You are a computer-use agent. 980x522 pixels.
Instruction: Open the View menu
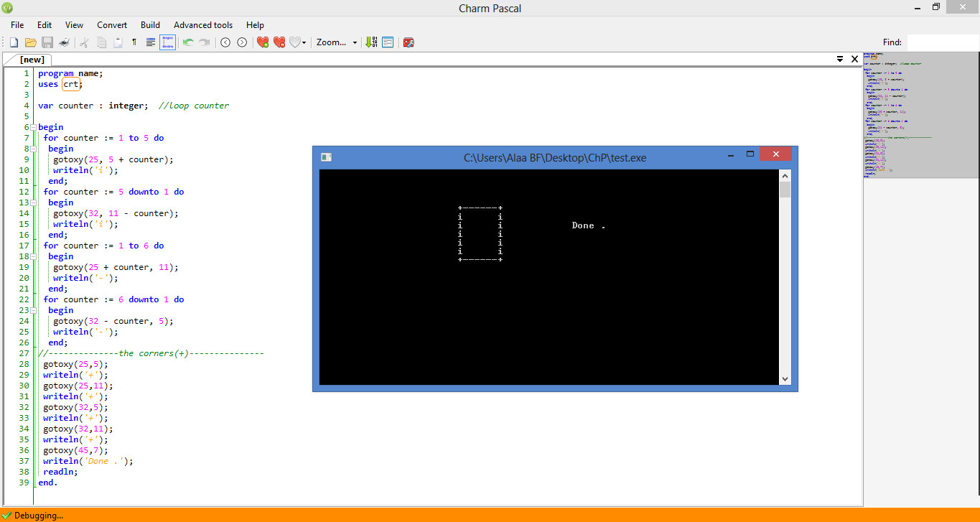click(74, 24)
